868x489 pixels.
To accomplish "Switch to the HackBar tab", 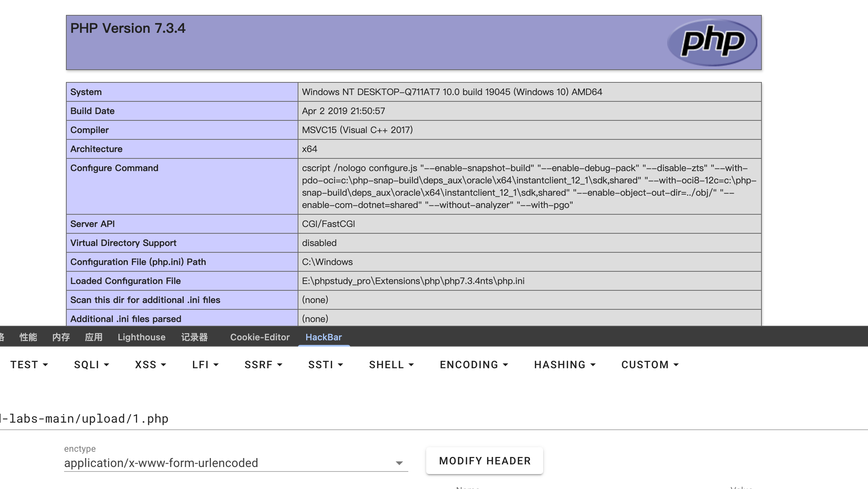I will coord(324,337).
